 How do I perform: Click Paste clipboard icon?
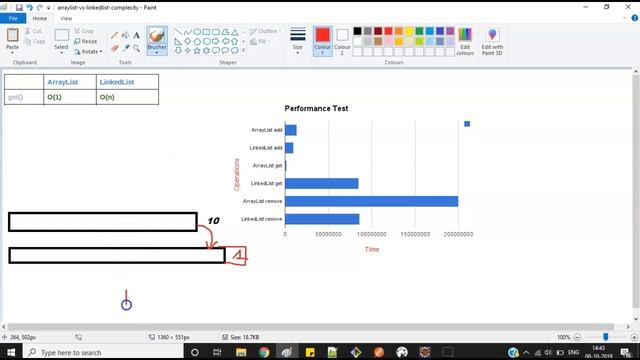[x=12, y=35]
